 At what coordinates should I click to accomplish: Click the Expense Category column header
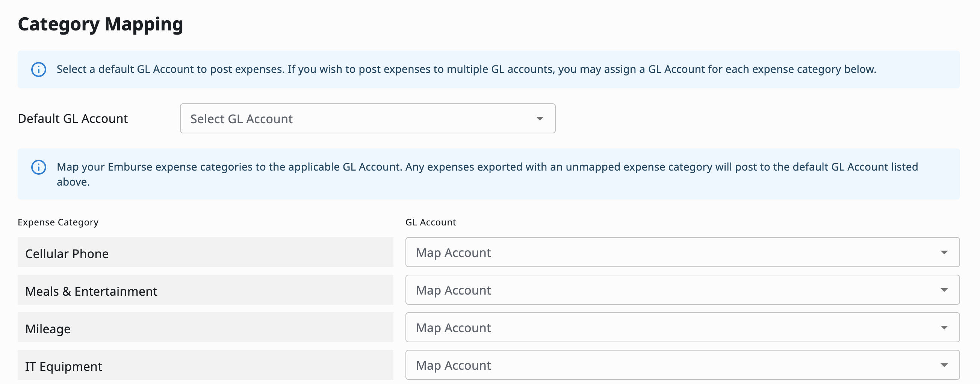(x=58, y=222)
